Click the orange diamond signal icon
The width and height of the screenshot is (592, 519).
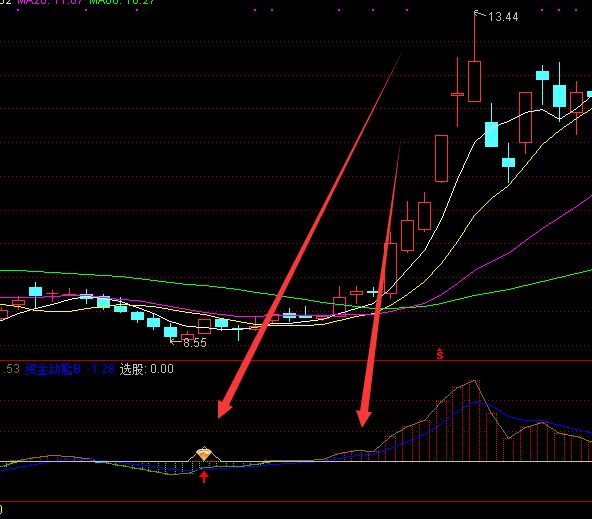click(x=204, y=454)
